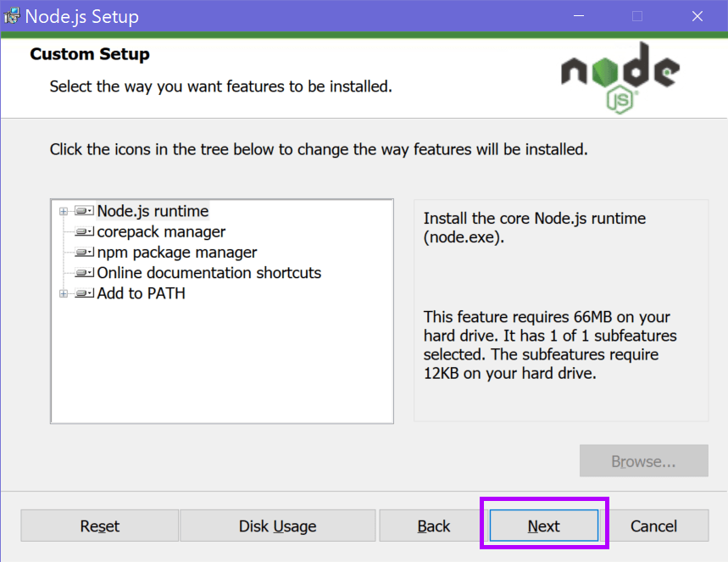The width and height of the screenshot is (728, 562).
Task: Expand the Node.js runtime tree node
Action: click(64, 211)
